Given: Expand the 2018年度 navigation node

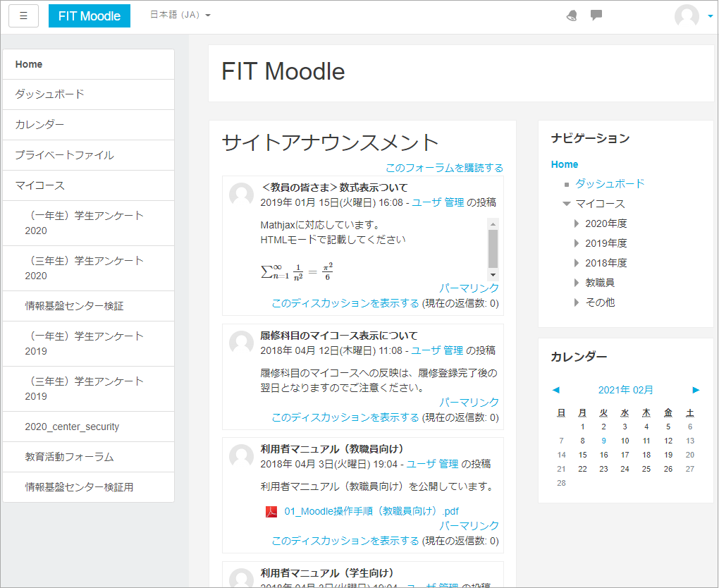Looking at the screenshot, I should pyautogui.click(x=577, y=263).
